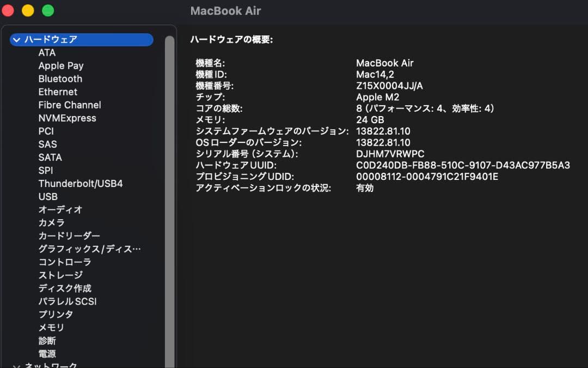Click the provisioning UDID value

coord(427,177)
